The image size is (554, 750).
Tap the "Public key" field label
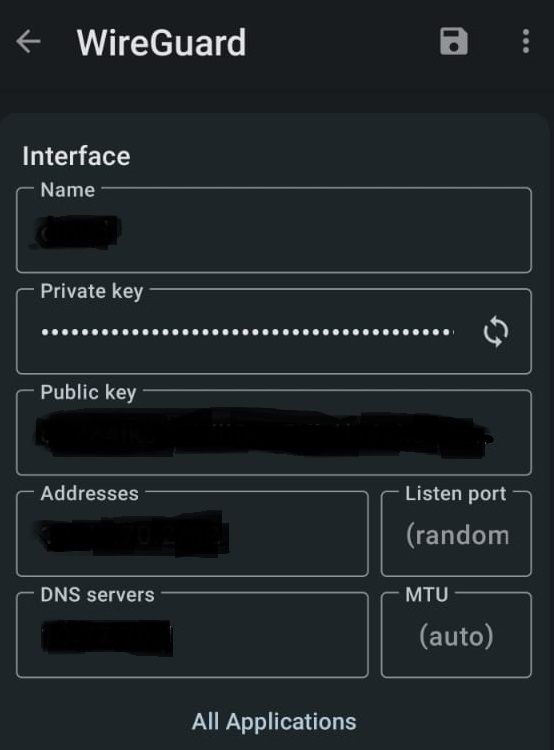pos(89,393)
